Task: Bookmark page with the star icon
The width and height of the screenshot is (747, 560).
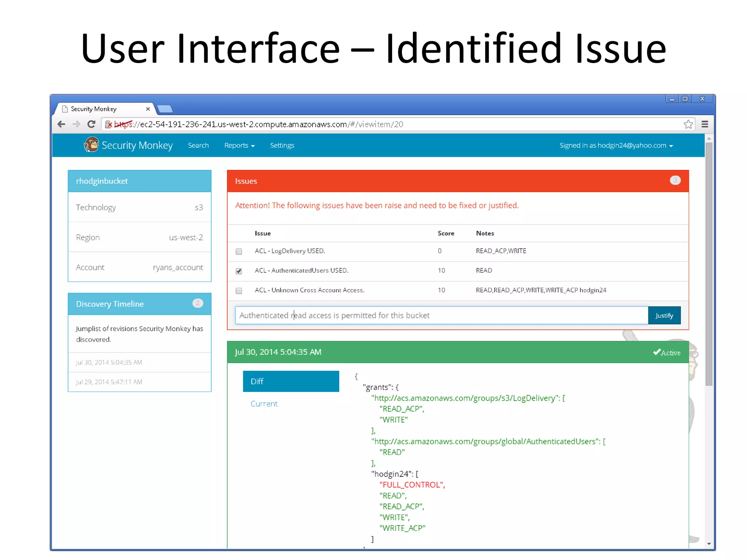Action: [688, 124]
